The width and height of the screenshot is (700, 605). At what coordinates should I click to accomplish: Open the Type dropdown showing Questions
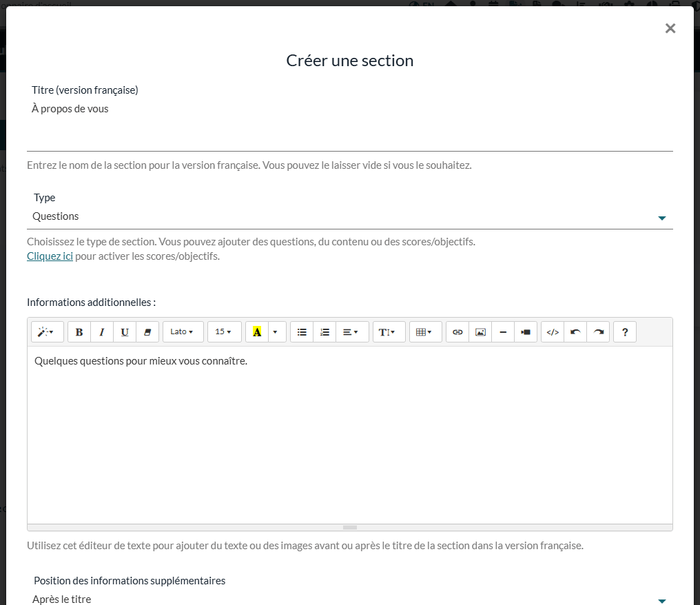349,217
